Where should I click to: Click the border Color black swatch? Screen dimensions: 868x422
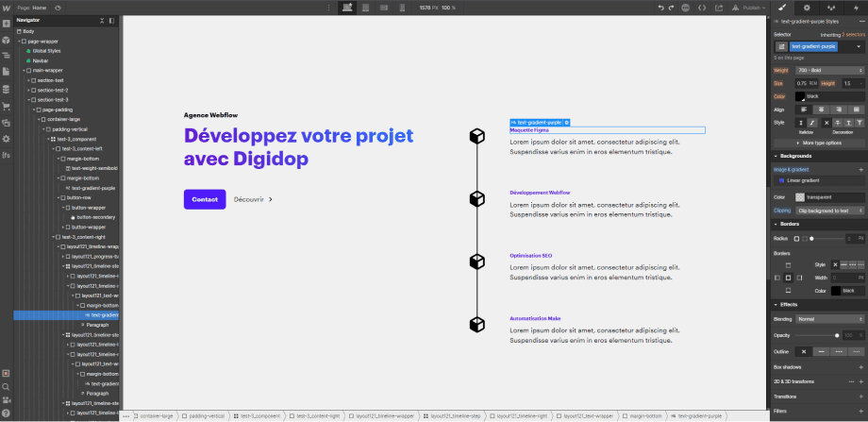click(x=835, y=291)
